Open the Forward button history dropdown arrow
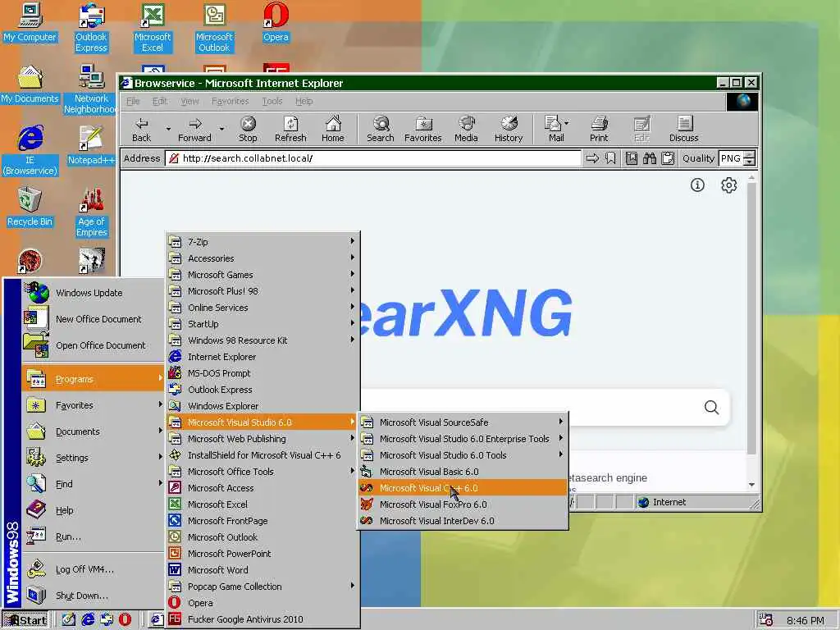 [x=221, y=129]
